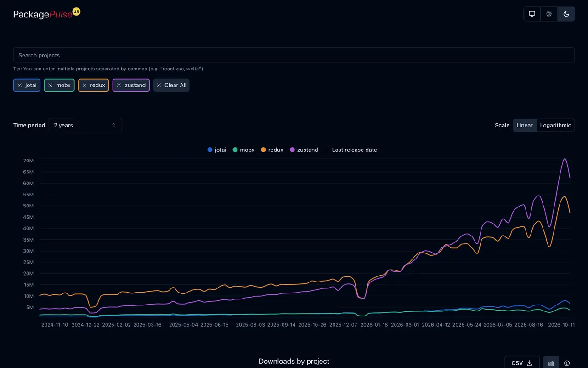This screenshot has width=588, height=368.
Task: Open the bar chart view icon
Action: click(551, 363)
